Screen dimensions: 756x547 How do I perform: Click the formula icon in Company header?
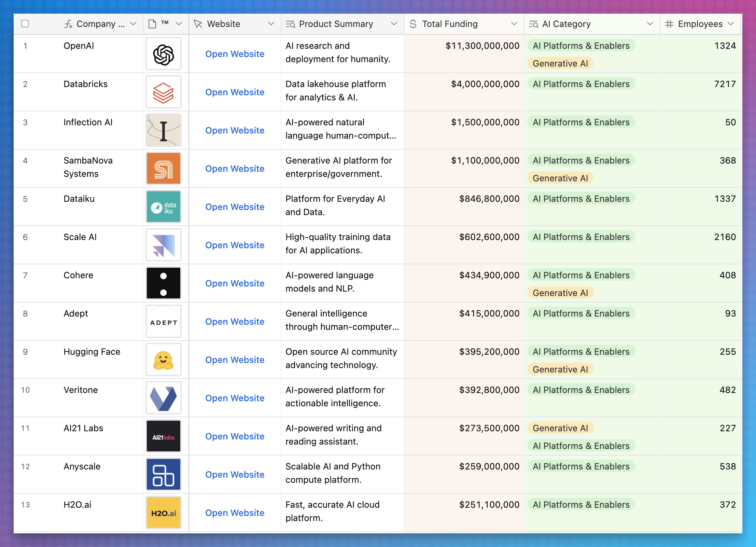pos(68,24)
